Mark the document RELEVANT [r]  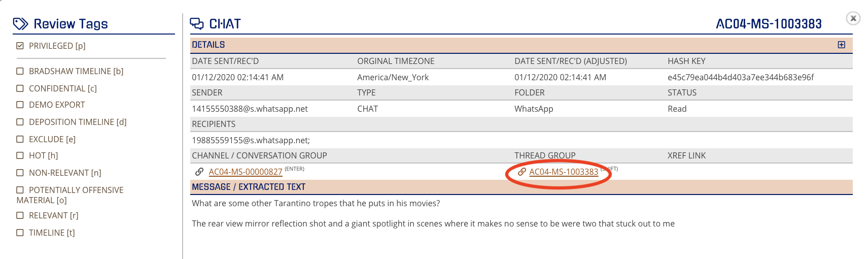(20, 215)
